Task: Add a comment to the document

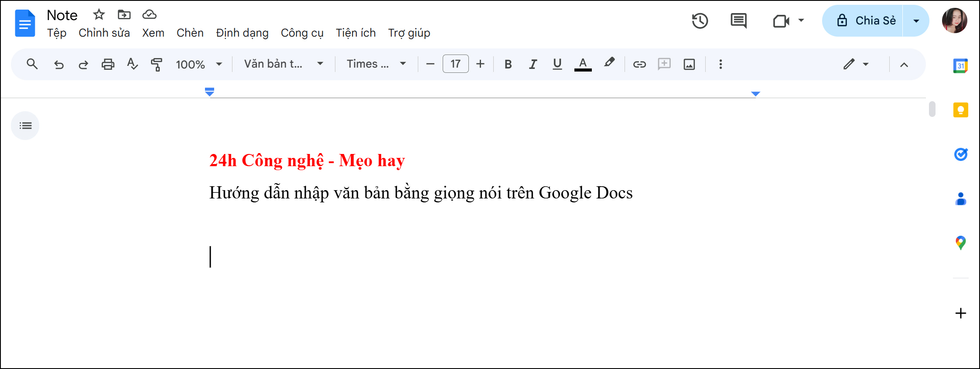Action: [664, 64]
